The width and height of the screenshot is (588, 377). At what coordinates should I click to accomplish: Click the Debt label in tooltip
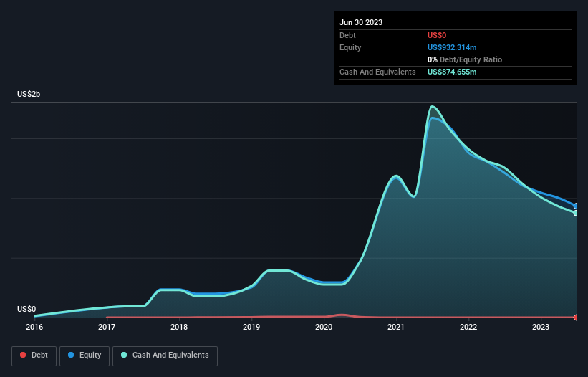tap(347, 35)
